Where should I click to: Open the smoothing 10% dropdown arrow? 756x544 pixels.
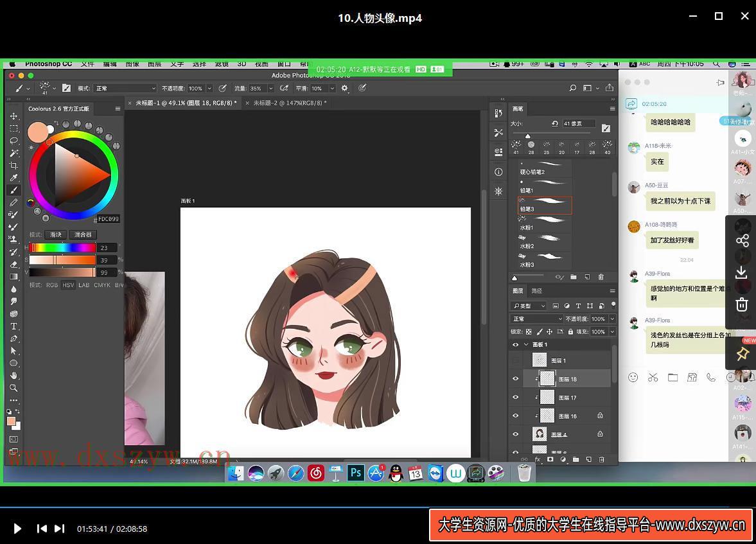click(x=332, y=88)
